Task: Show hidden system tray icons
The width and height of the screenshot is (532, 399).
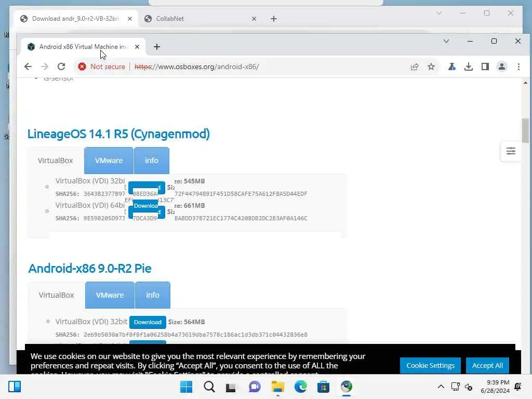Action: tap(441, 387)
